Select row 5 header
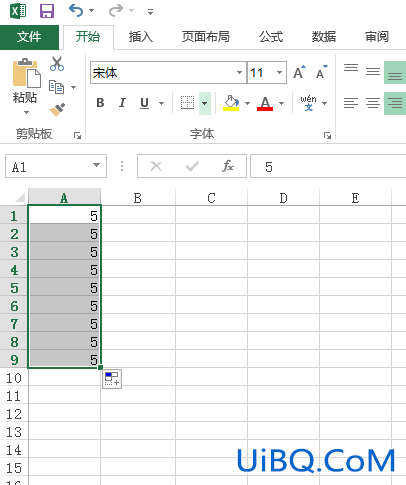The width and height of the screenshot is (406, 485). pyautogui.click(x=14, y=288)
